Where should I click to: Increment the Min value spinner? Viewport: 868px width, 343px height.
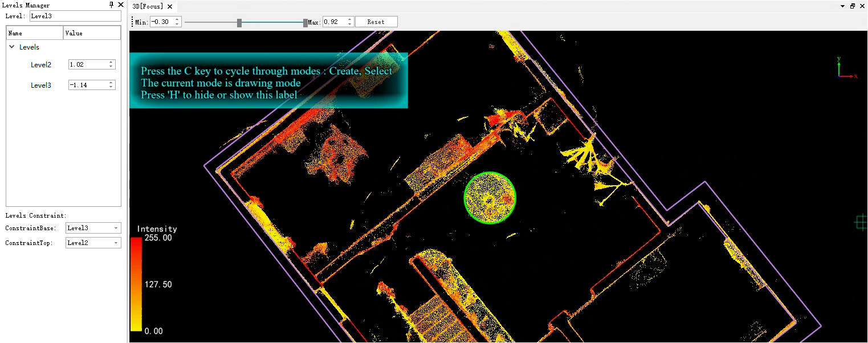177,20
